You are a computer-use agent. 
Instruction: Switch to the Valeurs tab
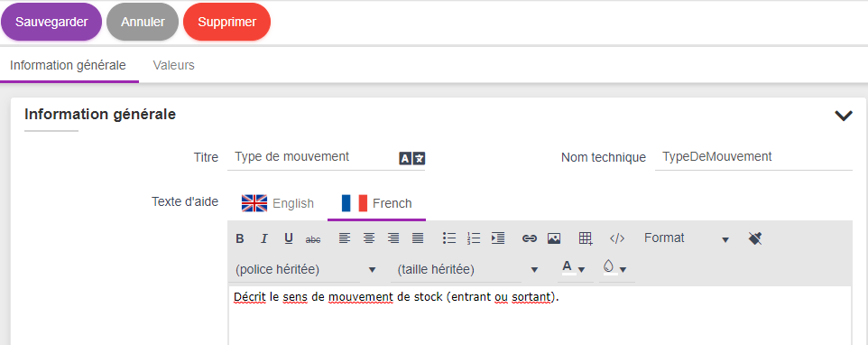coord(174,65)
